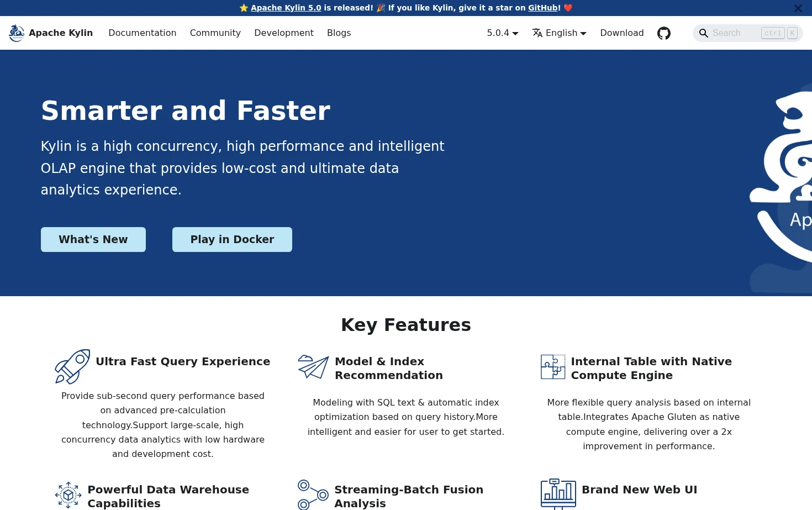This screenshot has width=812, height=510.
Task: Open the Development nav item
Action: coord(284,33)
